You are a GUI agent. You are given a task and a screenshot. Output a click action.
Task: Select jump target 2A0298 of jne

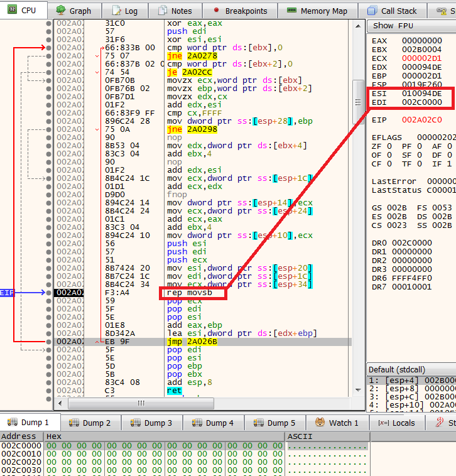[x=202, y=129]
